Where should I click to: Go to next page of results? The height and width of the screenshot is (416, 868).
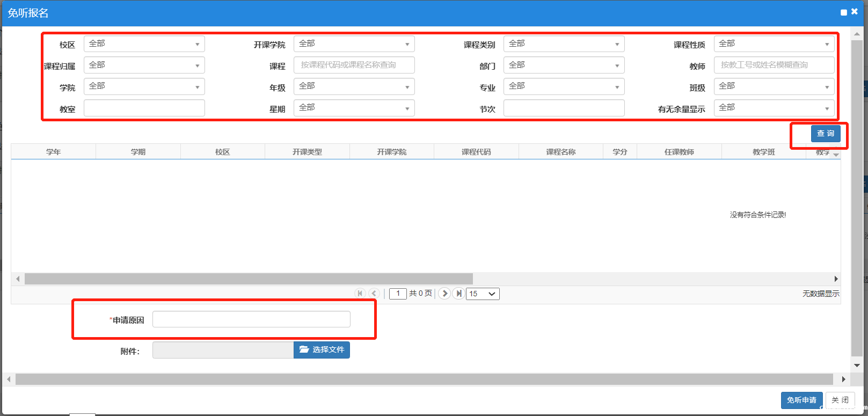[x=444, y=293]
